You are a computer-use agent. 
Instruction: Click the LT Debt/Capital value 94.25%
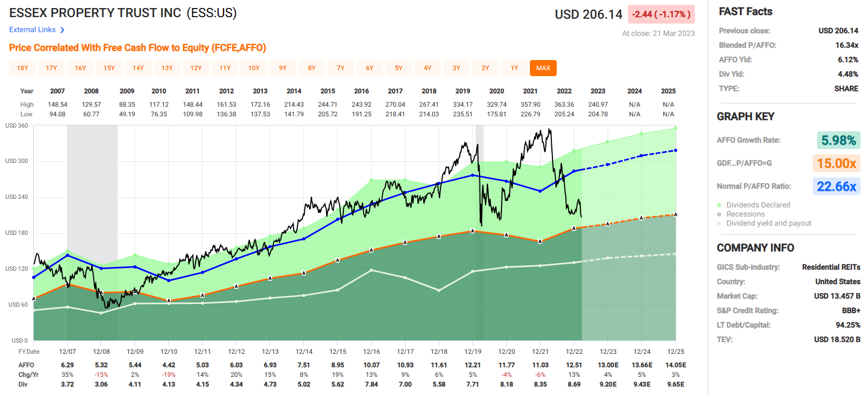tap(848, 325)
